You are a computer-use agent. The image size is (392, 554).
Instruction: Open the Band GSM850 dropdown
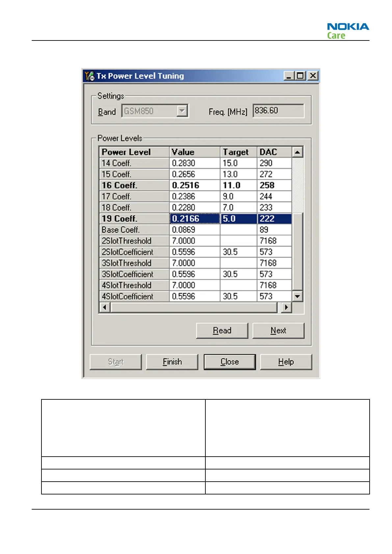(182, 111)
